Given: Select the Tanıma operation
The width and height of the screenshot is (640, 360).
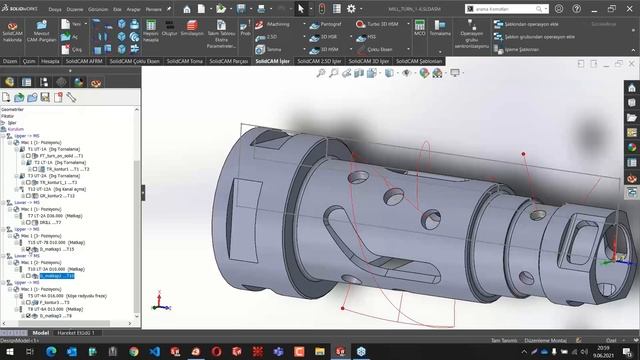Looking at the screenshot, I should tap(268, 50).
